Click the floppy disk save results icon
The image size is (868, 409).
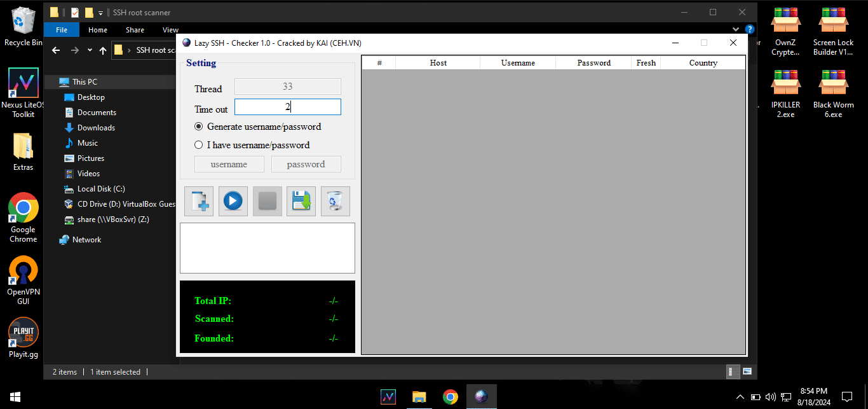(301, 202)
